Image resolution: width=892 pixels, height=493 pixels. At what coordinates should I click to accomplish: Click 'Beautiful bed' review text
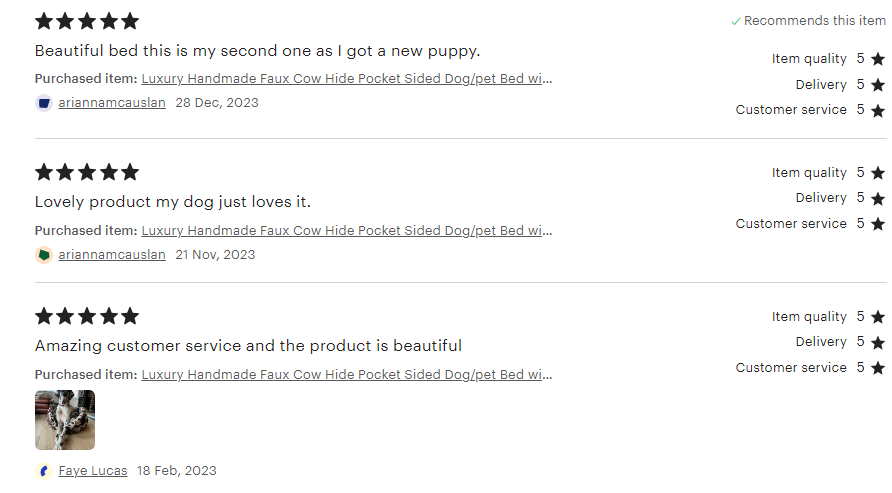(x=258, y=50)
